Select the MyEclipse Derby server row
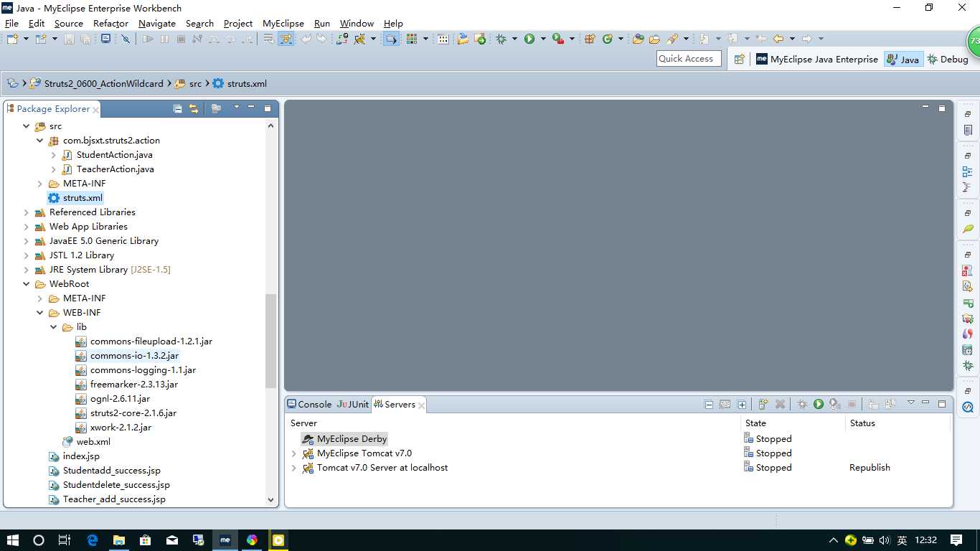The image size is (980, 551). tap(352, 439)
